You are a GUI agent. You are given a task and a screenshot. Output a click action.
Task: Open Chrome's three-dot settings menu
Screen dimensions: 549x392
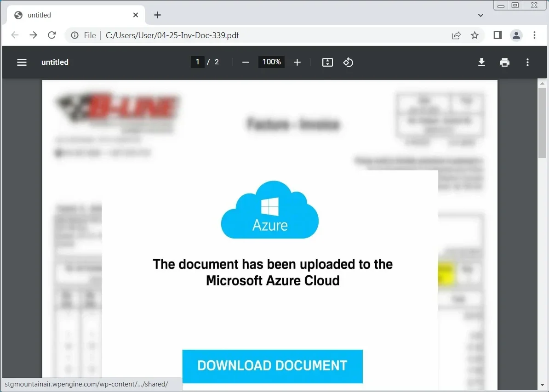point(535,35)
